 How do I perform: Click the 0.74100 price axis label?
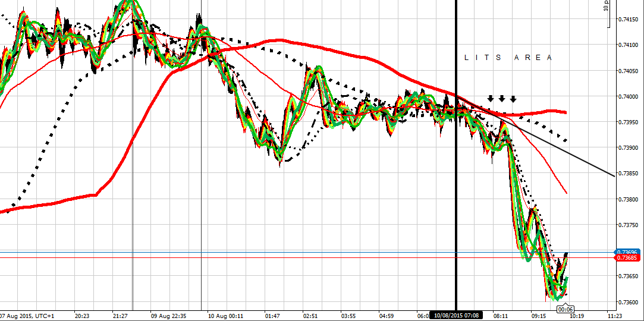pos(628,45)
